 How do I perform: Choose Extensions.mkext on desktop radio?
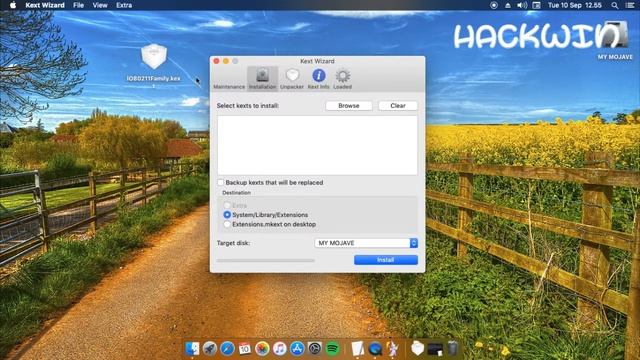pos(227,224)
